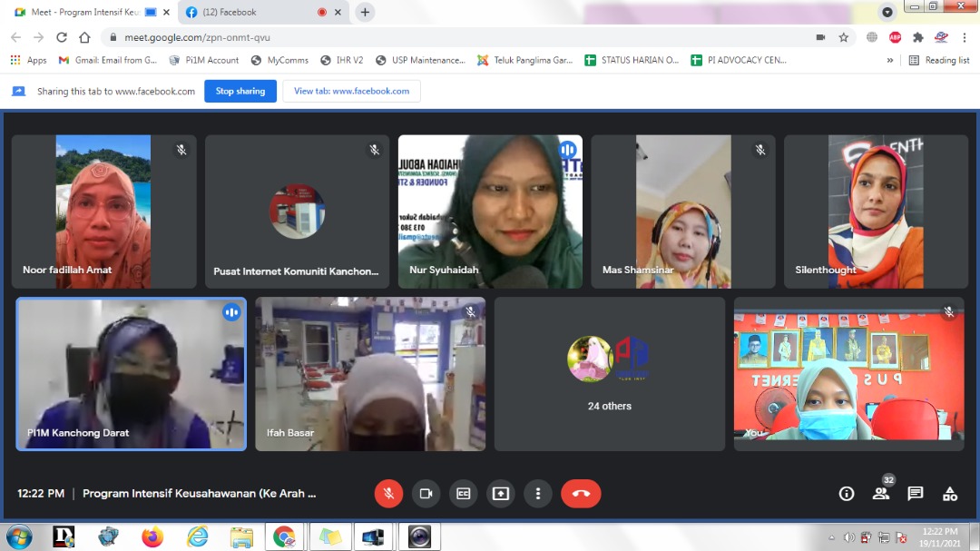The width and height of the screenshot is (980, 551).
Task: Open the meeting details info icon
Action: point(846,494)
